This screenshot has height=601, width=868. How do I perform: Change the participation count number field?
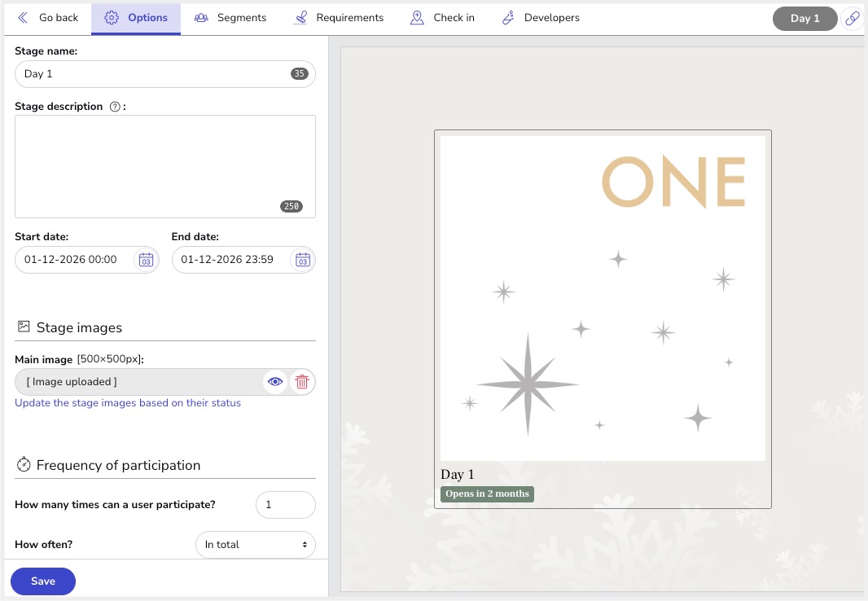click(286, 505)
